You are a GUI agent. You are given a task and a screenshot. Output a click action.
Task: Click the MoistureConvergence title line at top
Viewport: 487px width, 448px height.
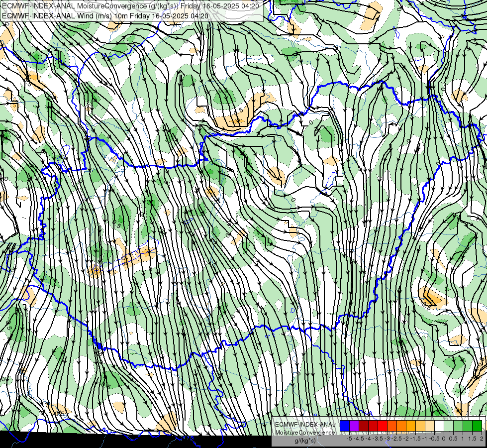point(130,5)
